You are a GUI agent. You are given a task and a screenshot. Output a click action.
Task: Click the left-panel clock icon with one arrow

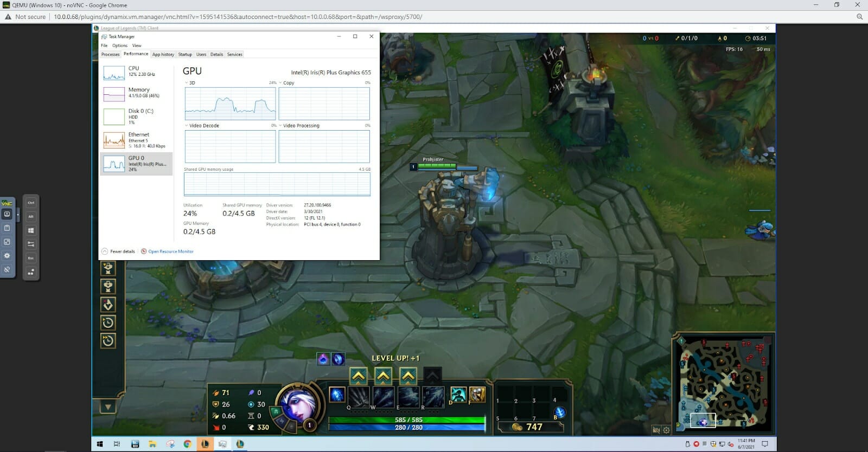coord(108,323)
